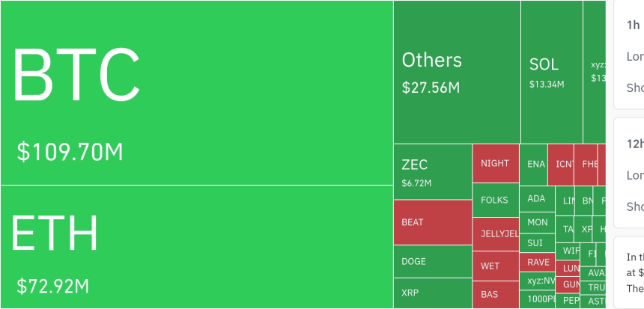This screenshot has height=309, width=644.
Task: Select the DOGE tile
Action: tap(432, 261)
